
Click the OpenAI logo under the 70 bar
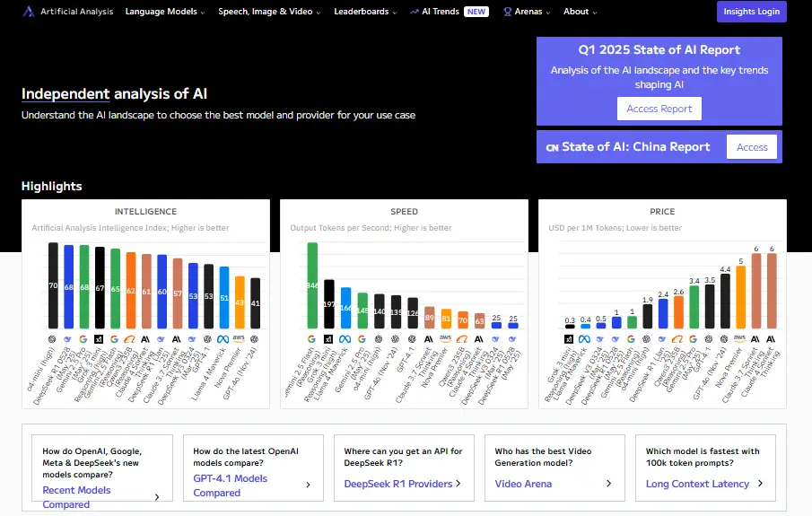52,339
